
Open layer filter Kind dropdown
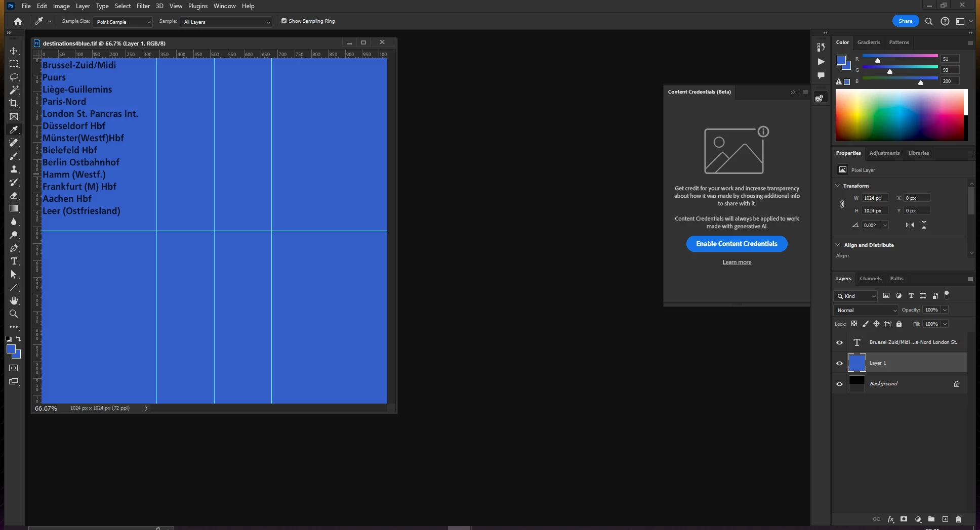(x=855, y=296)
